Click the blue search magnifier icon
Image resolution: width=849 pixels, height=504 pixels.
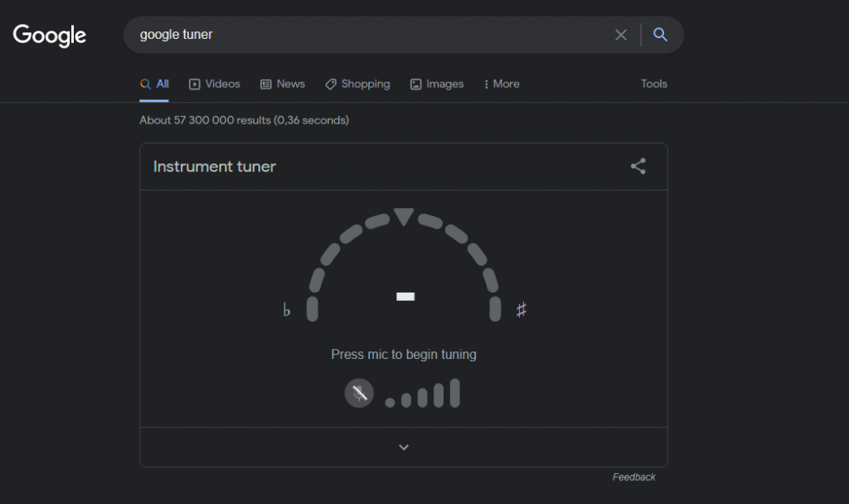tap(660, 35)
